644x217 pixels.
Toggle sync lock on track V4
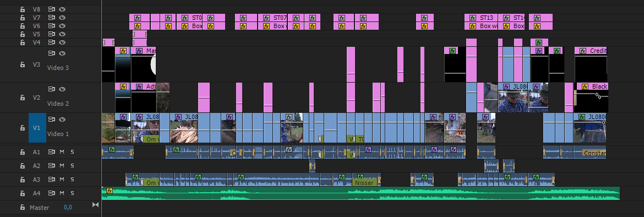52,42
